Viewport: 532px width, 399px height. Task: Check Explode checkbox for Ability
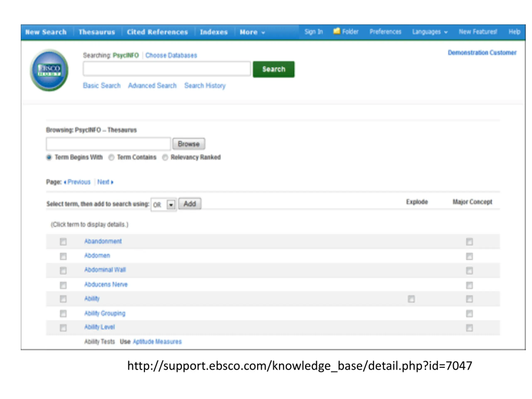coord(411,299)
